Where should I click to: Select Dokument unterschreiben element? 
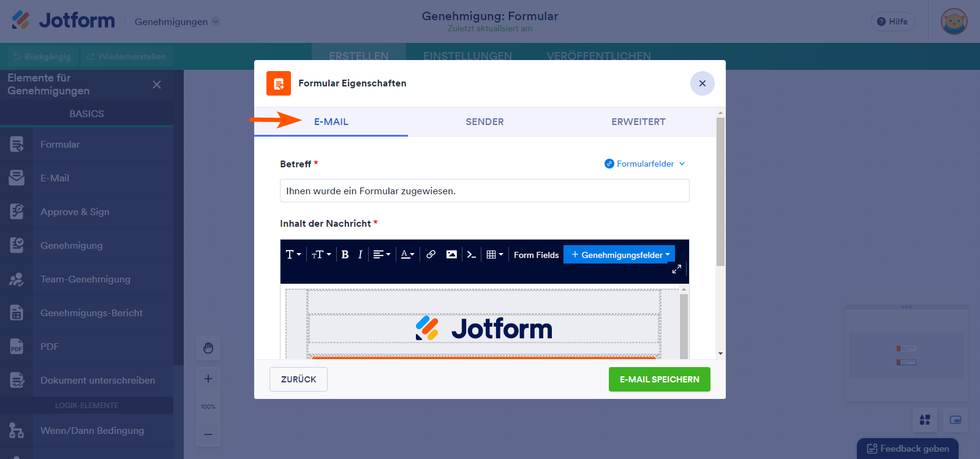point(86,380)
